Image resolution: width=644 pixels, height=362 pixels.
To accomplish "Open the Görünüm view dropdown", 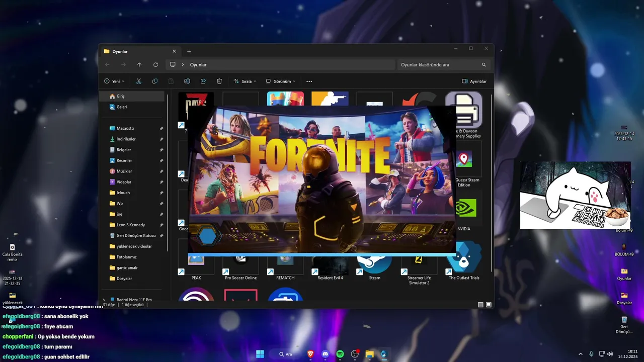I will [281, 81].
